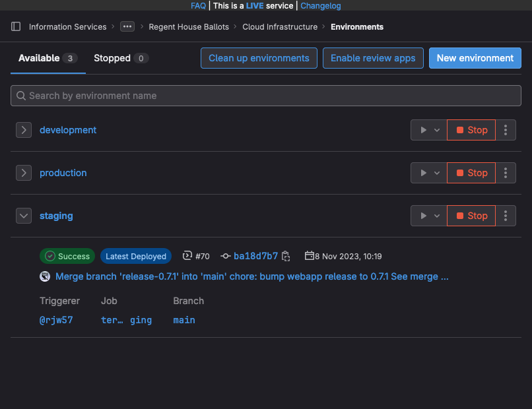This screenshot has height=409, width=532.
Task: Open kebab menu for development environment
Action: pos(506,130)
